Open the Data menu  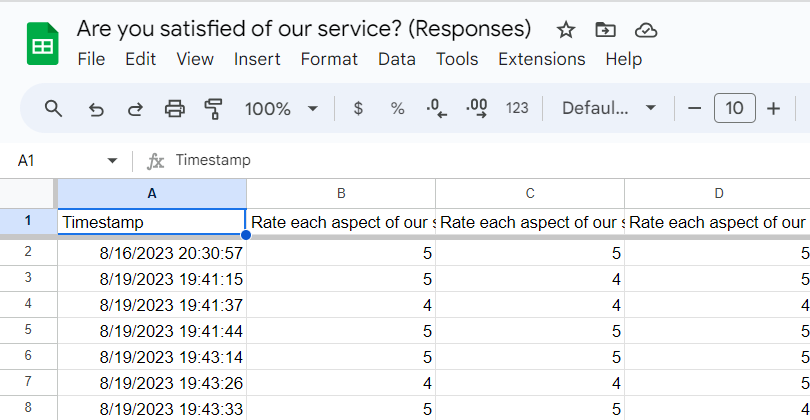point(397,59)
